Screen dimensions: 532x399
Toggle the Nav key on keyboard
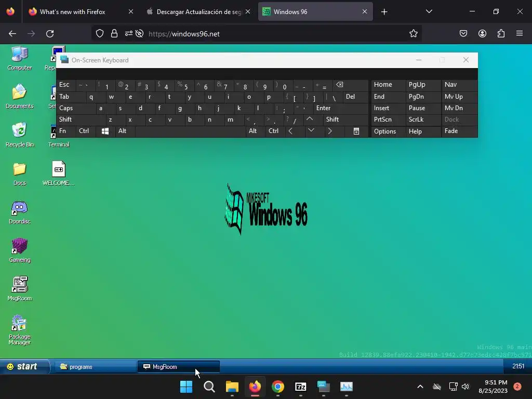click(459, 85)
